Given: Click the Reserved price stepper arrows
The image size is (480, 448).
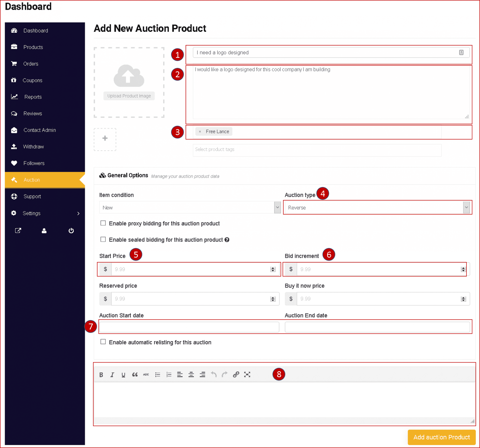Looking at the screenshot, I should (273, 299).
